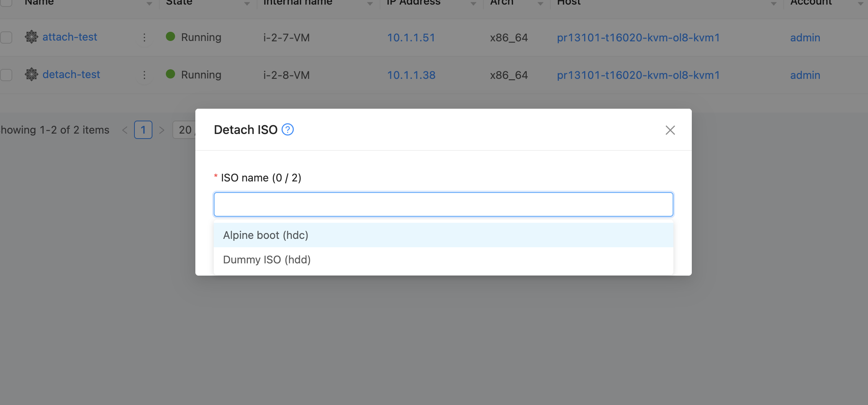Click i-2-7-VM internal name cell
The height and width of the screenshot is (405, 868).
tap(287, 38)
